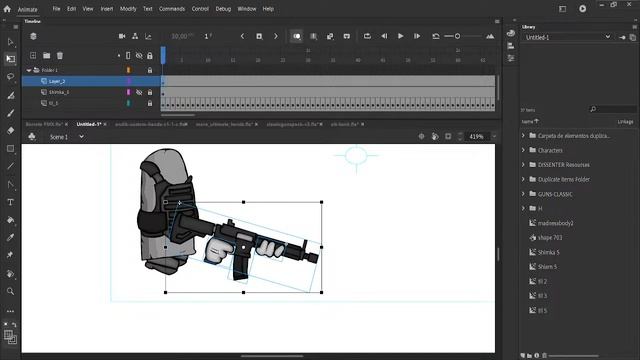Image resolution: width=640 pixels, height=360 pixels.
Task: Create a new layer folder
Action: 47,56
